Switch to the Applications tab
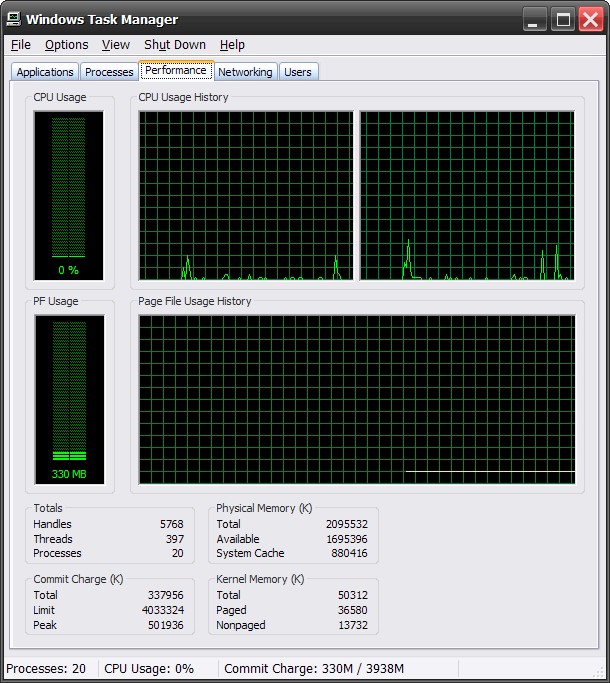Image resolution: width=610 pixels, height=683 pixels. (45, 72)
